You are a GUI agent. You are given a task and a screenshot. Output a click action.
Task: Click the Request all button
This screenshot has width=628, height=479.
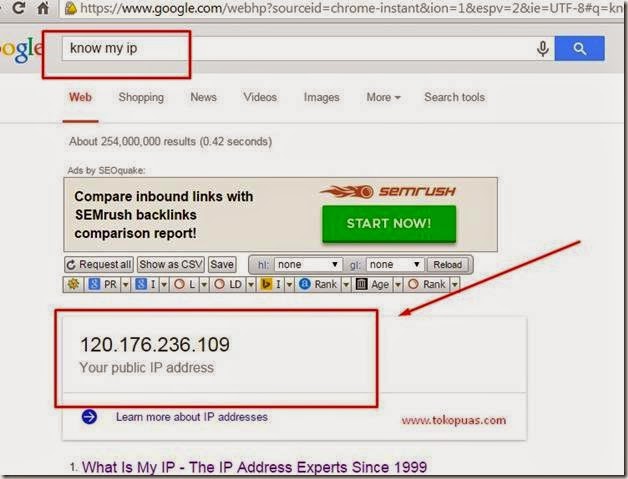[x=99, y=265]
